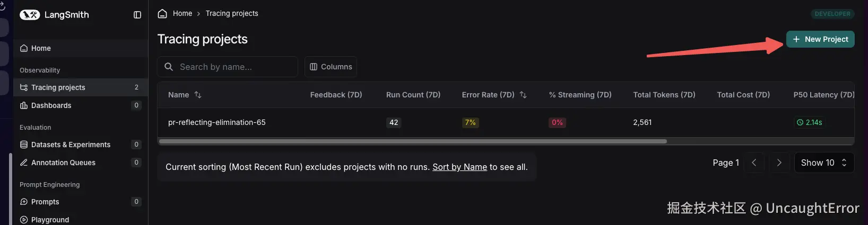The image size is (868, 225).
Task: Go to Annotation Queues
Action: click(x=63, y=163)
